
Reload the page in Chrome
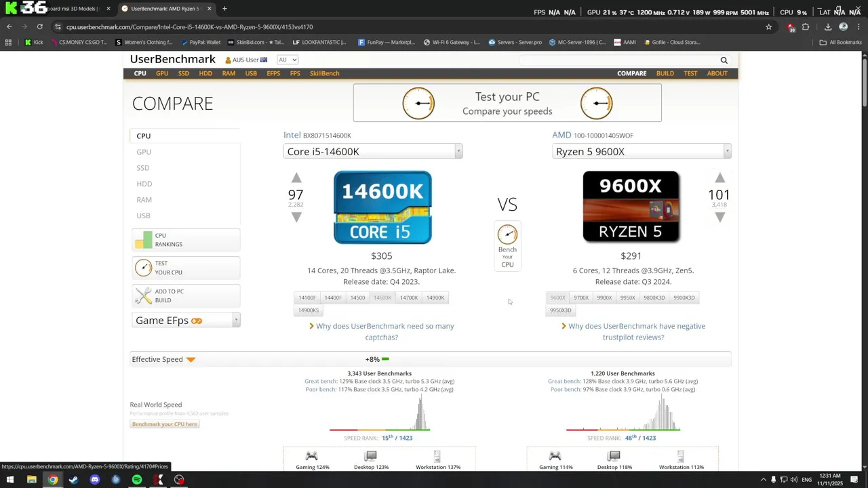39,27
